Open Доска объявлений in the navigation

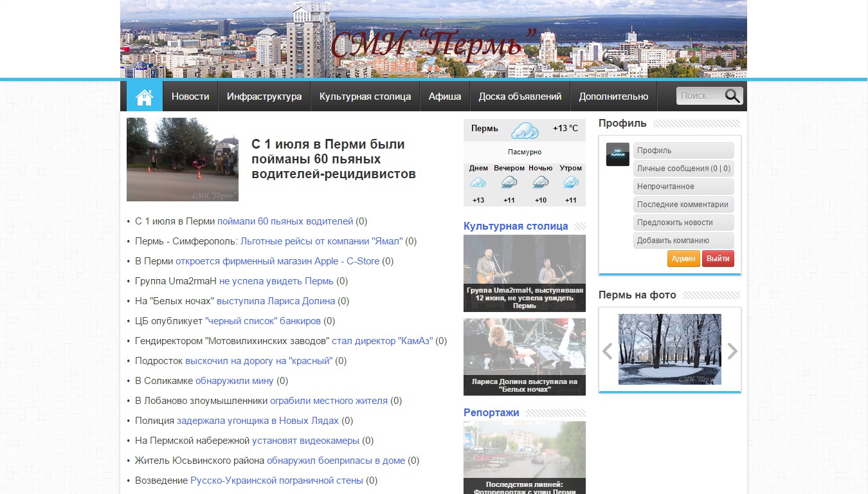click(520, 96)
